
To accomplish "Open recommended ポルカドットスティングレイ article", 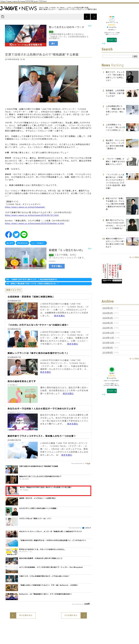I will coord(50,531).
